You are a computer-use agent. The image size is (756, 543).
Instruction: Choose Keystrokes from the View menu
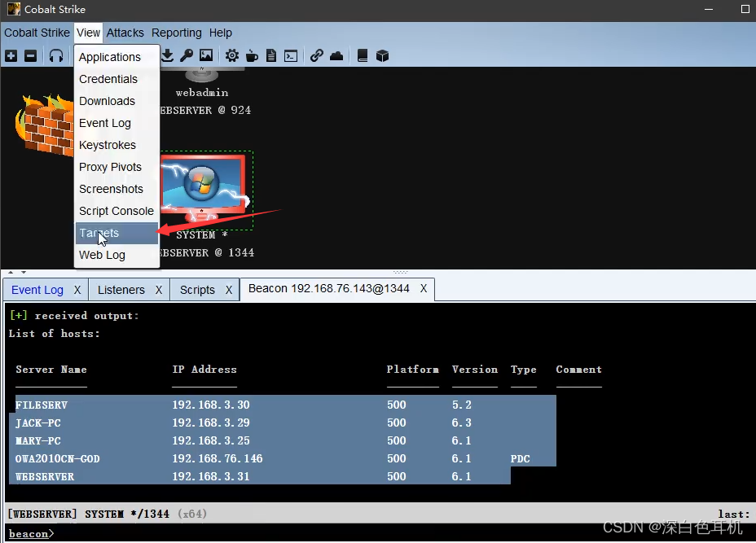pos(116,145)
